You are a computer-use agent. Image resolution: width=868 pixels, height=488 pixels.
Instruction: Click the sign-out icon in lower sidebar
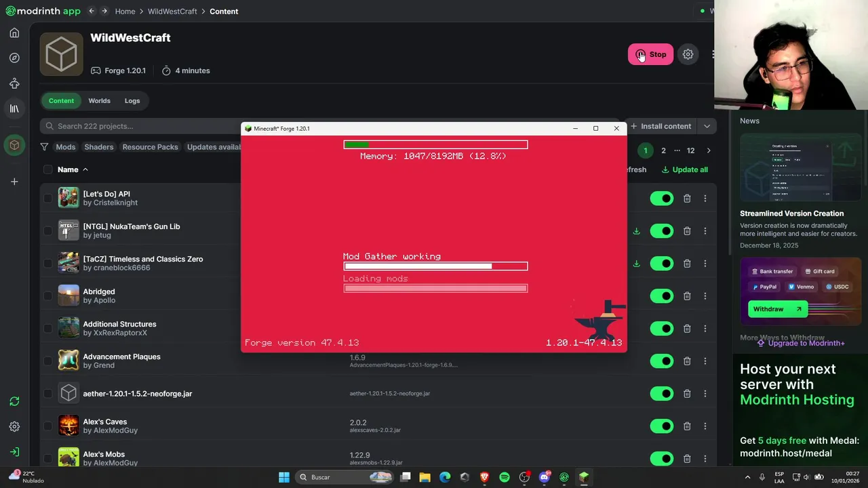click(14, 452)
